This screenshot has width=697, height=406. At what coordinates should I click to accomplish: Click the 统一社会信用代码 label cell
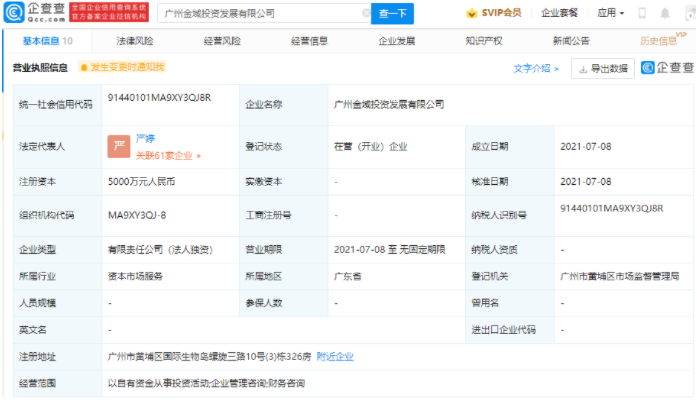56,105
